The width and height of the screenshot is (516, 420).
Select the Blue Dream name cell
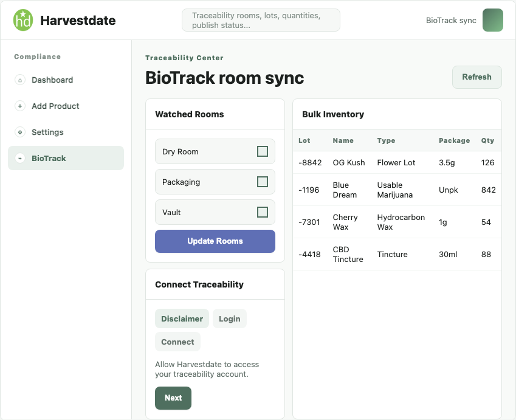coord(345,190)
